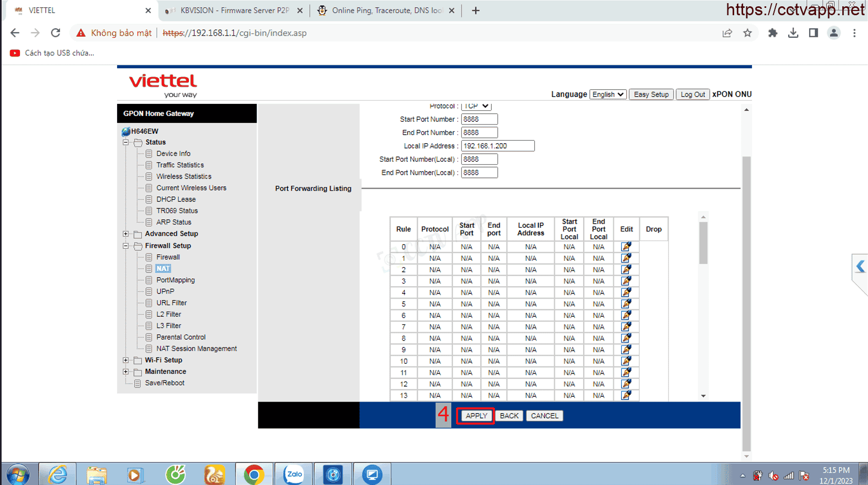Edit port forwarding rule 5
Screen dimensions: 868x485
pyautogui.click(x=626, y=304)
